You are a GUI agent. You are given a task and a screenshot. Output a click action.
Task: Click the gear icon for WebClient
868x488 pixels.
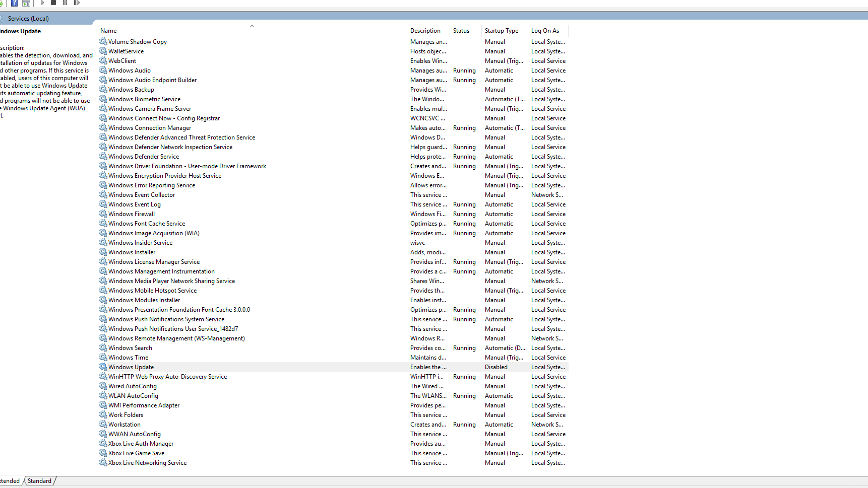tap(103, 60)
